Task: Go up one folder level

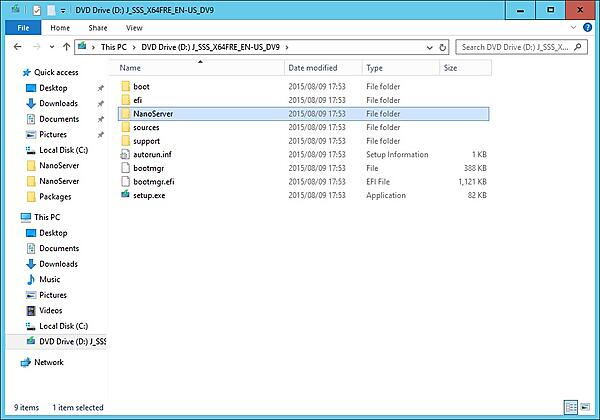Action: [66, 47]
